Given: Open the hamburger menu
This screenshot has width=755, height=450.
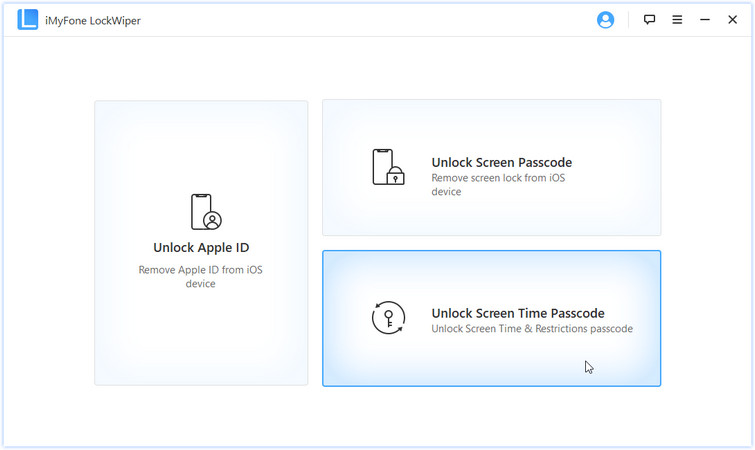Looking at the screenshot, I should pos(677,20).
